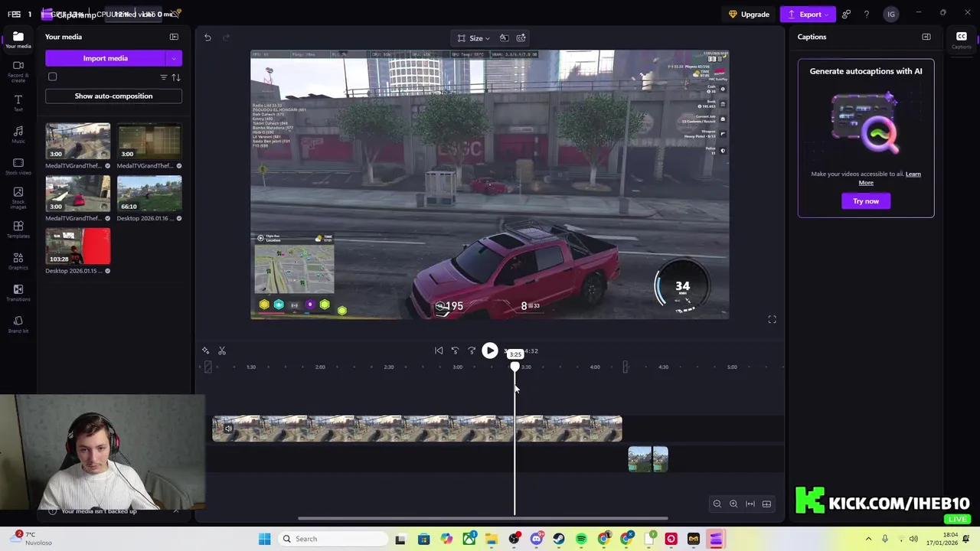Enter fullscreen preview
Screen dimensions: 980x551
772,319
